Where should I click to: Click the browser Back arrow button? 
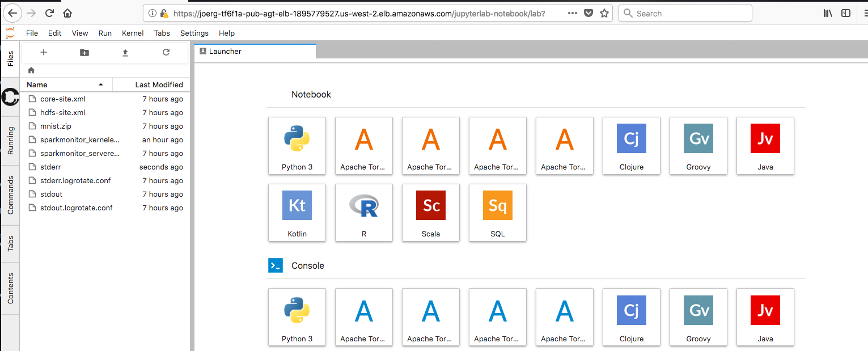12,13
